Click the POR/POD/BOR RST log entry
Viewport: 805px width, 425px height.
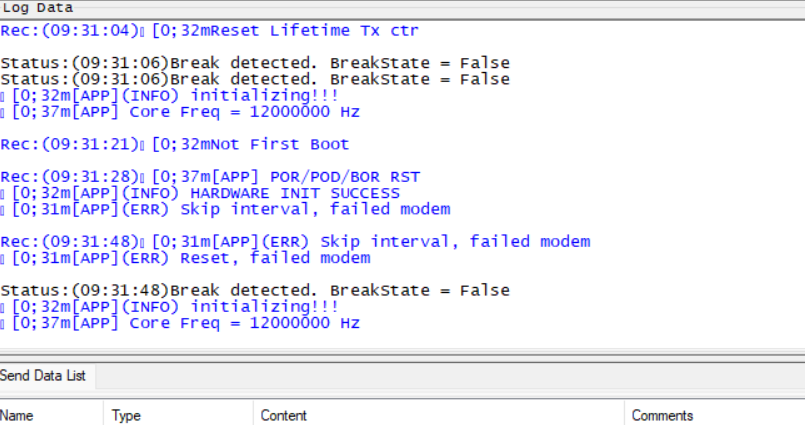click(x=210, y=177)
